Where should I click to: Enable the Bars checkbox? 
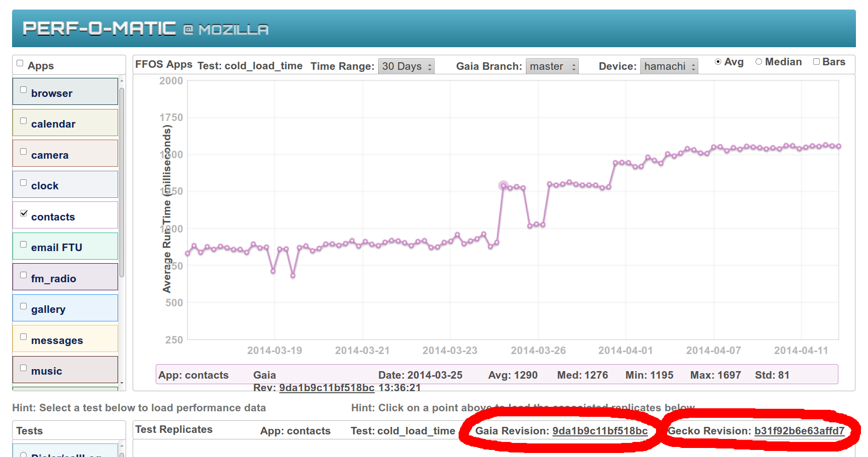click(x=816, y=62)
